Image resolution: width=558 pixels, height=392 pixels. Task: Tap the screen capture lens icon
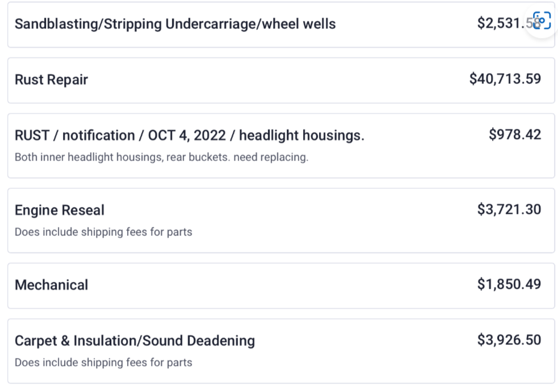[x=542, y=20]
